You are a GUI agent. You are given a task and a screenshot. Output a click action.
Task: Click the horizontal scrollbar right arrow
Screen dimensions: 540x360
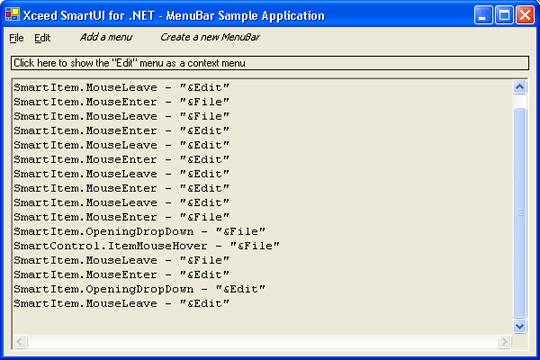point(505,341)
